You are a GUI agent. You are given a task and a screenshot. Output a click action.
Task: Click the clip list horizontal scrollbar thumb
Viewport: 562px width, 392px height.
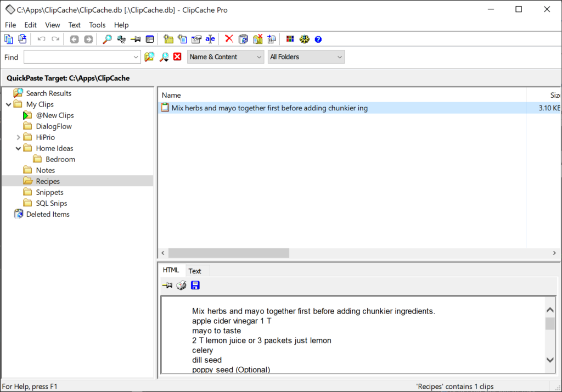click(229, 253)
